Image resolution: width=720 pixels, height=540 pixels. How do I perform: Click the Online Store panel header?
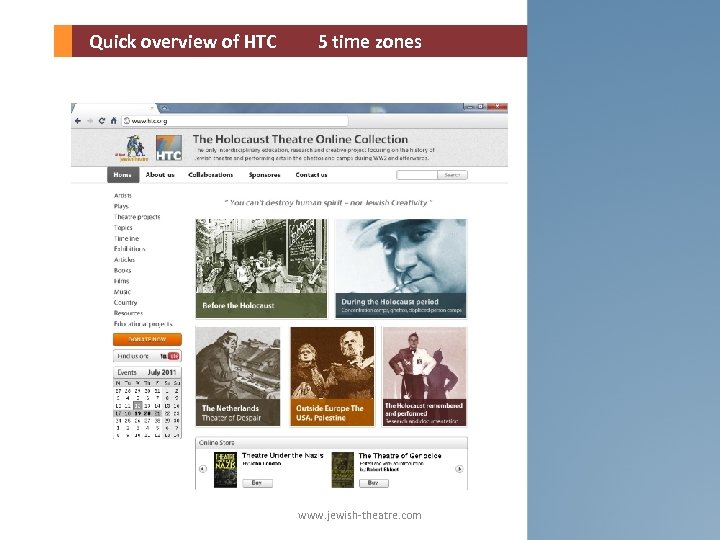pos(332,443)
